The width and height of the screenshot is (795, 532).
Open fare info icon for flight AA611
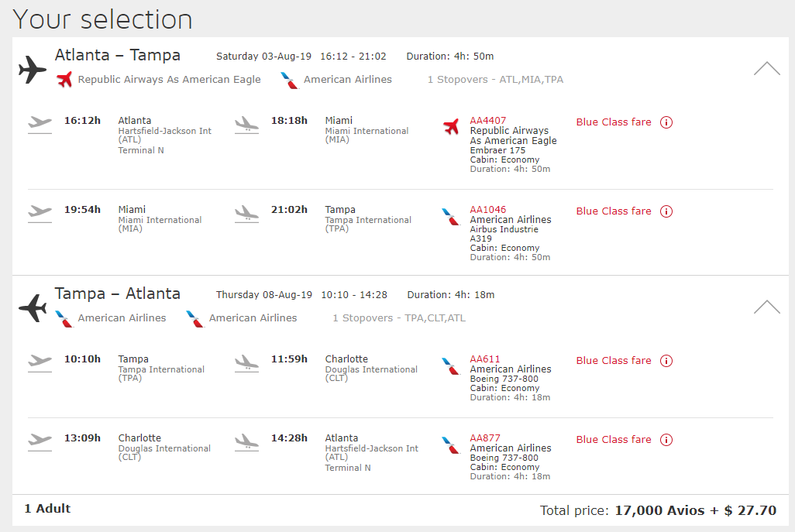(666, 361)
